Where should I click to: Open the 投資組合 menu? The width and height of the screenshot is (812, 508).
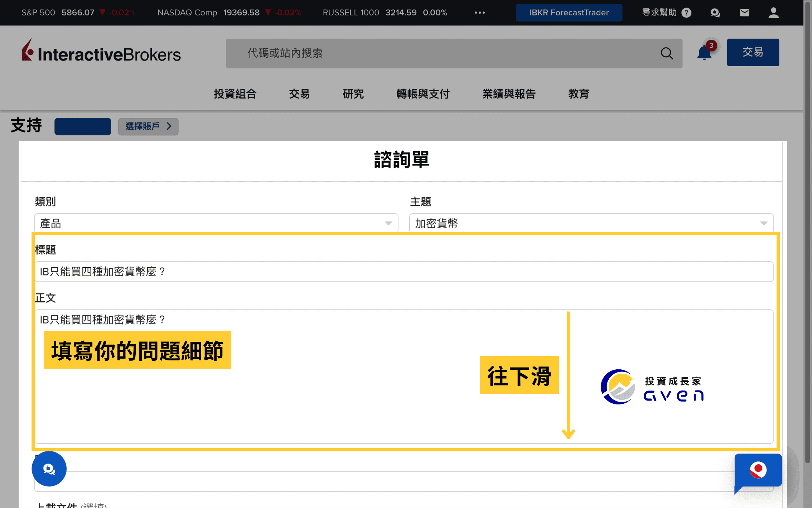click(x=235, y=94)
